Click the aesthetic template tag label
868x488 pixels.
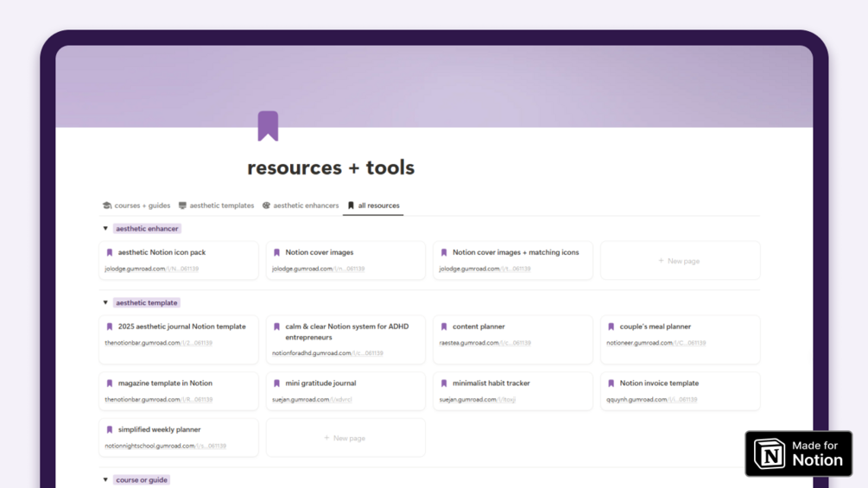[x=147, y=302]
